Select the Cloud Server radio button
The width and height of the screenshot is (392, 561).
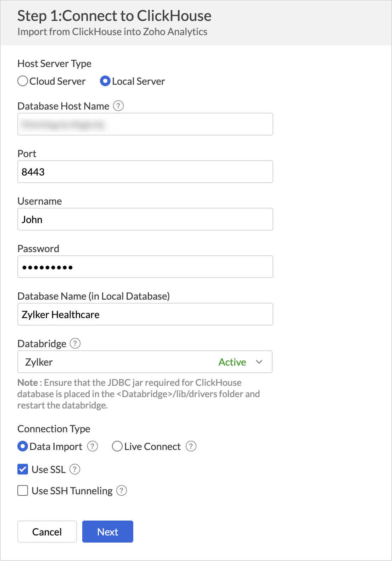[x=23, y=81]
